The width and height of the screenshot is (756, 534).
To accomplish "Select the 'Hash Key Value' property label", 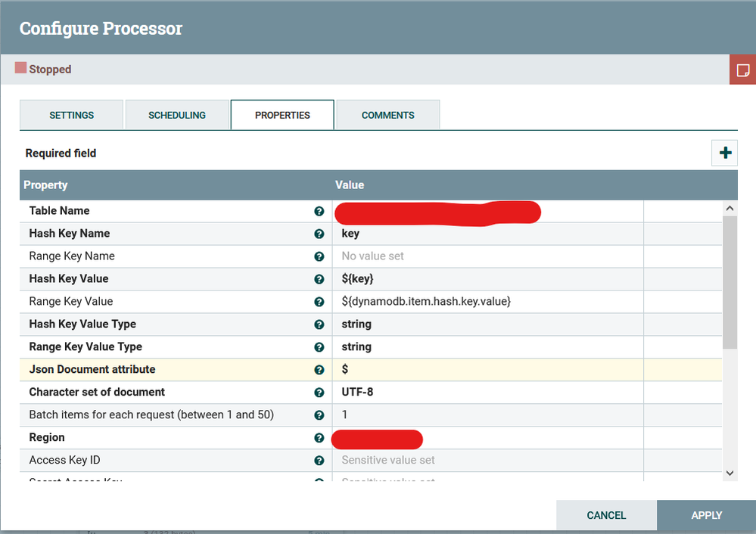I will coord(68,278).
